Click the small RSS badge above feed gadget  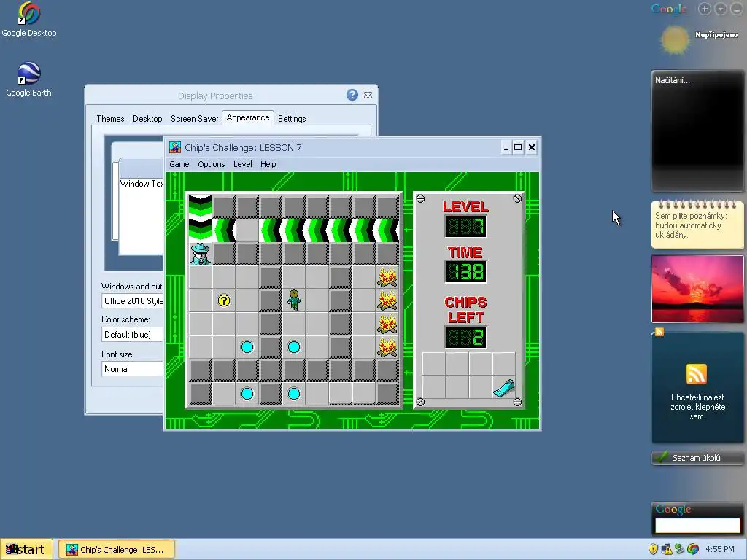tap(659, 332)
